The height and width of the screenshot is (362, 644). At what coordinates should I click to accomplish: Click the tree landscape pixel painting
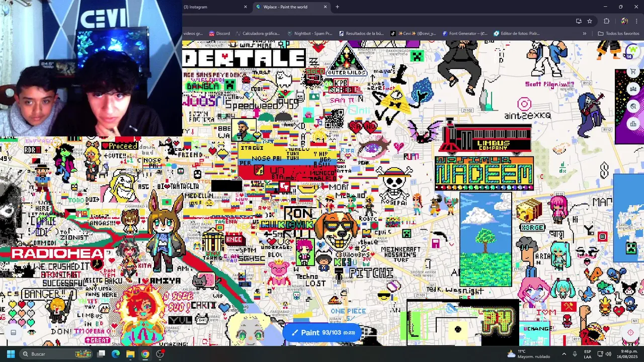(486, 239)
